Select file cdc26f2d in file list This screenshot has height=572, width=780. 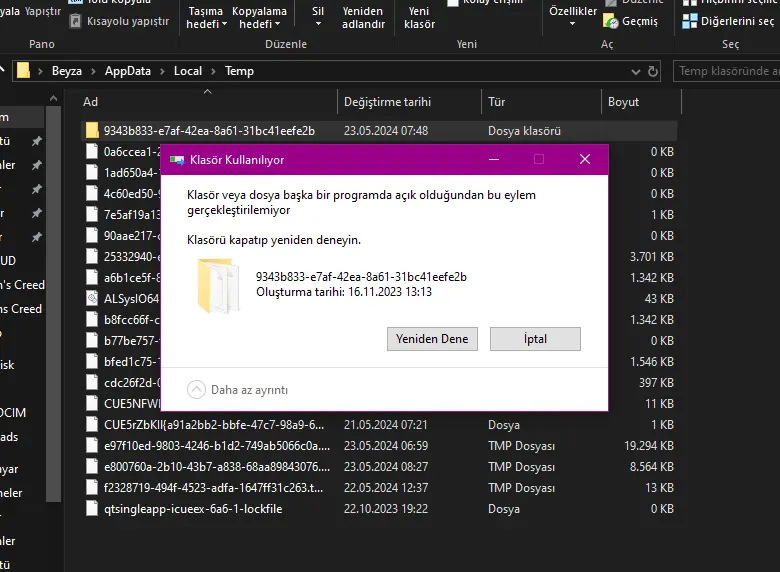132,382
